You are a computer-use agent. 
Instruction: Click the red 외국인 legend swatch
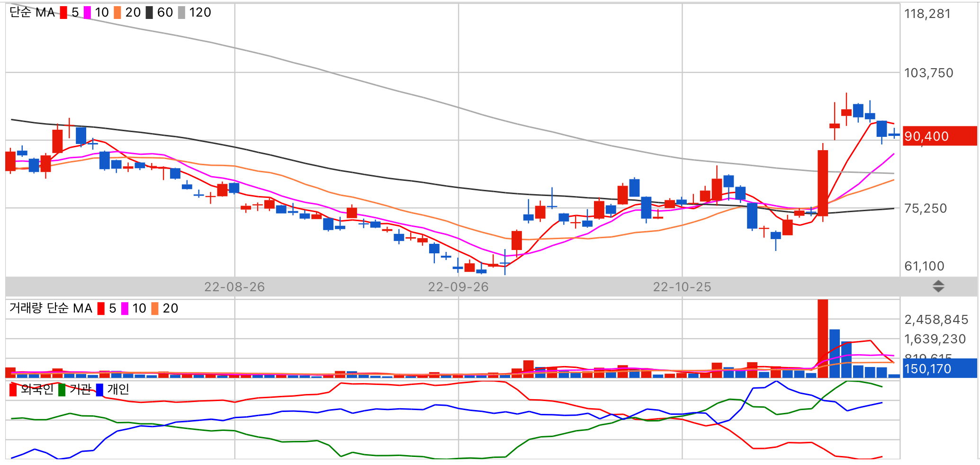13,390
